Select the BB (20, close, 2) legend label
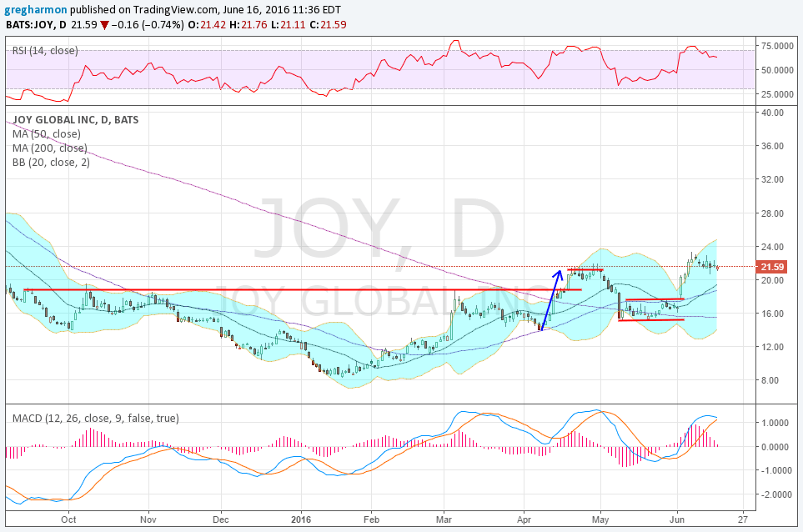The height and width of the screenshot is (532, 803). [x=51, y=163]
